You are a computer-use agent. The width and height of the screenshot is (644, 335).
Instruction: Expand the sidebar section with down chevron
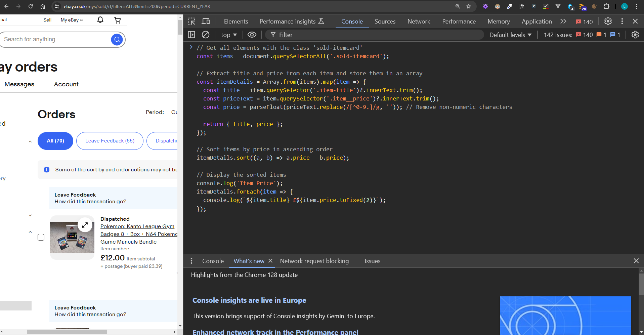(30, 215)
